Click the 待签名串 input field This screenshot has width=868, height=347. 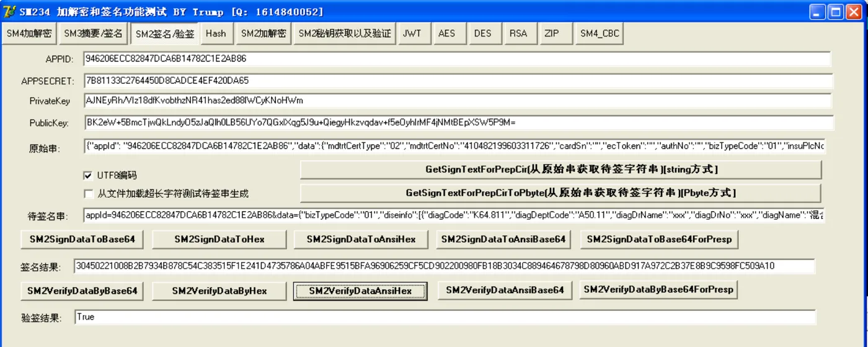(455, 215)
